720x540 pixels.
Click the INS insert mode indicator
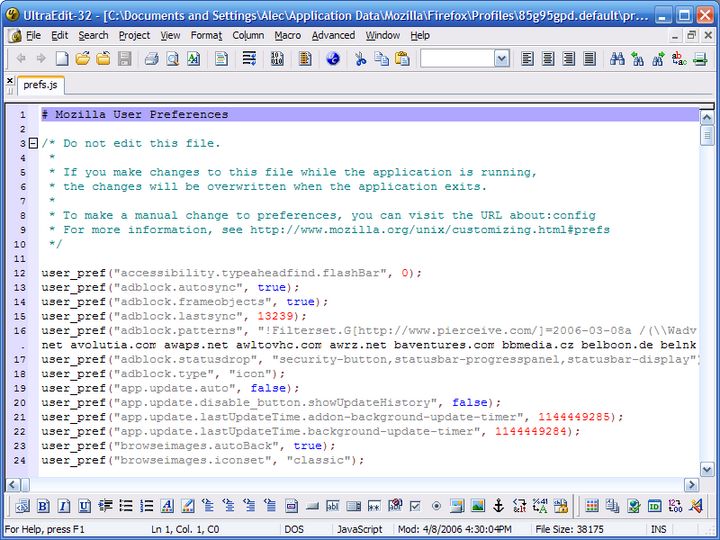[658, 529]
